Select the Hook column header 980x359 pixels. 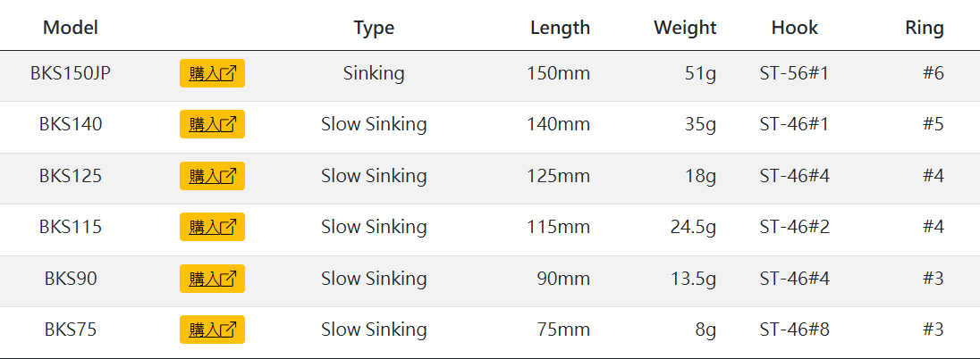pos(794,28)
